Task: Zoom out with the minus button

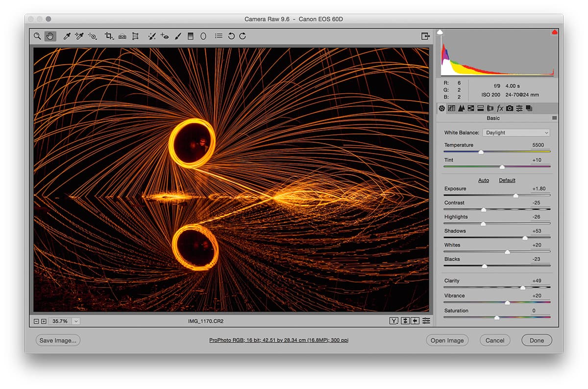Action: (x=36, y=321)
